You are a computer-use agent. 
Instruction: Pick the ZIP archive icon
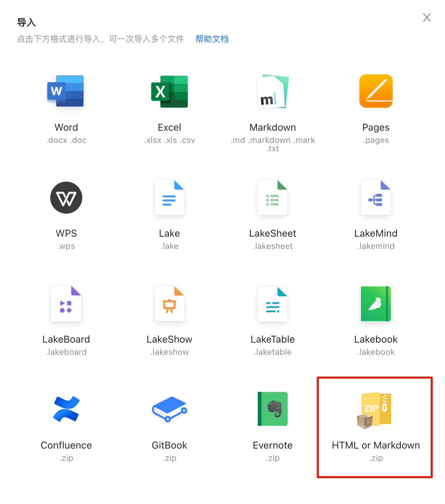point(374,411)
